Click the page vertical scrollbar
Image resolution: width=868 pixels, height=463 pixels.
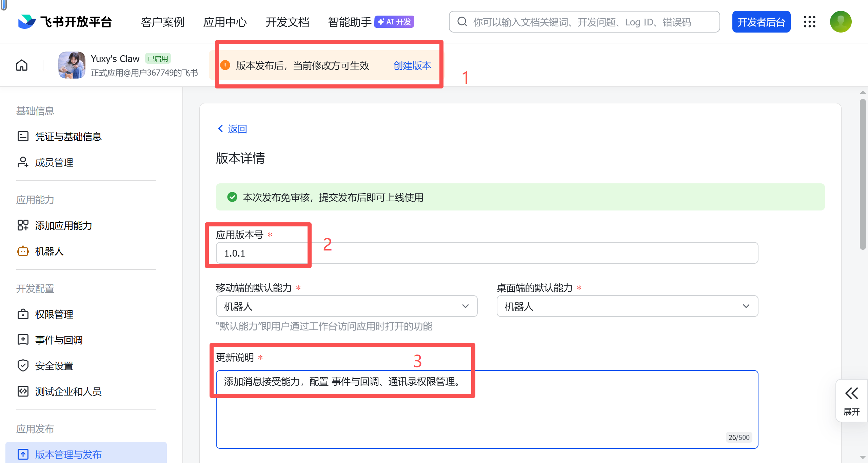coord(863,175)
